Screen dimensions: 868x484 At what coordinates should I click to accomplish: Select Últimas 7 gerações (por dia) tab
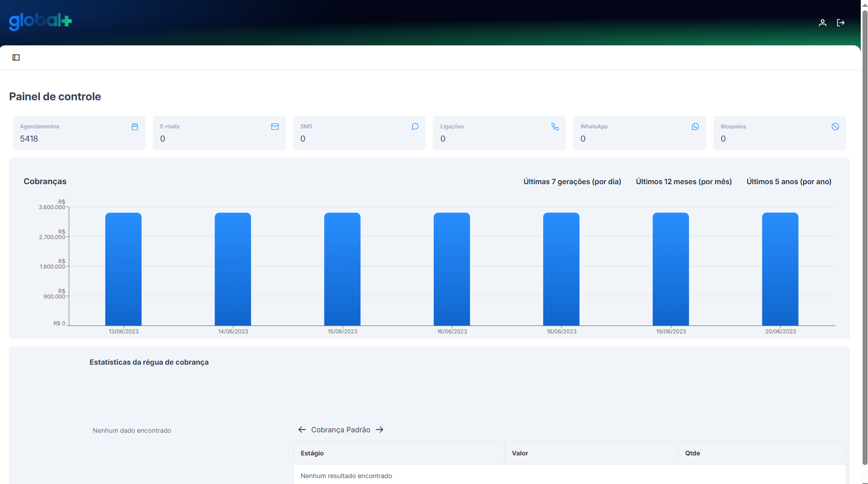[x=572, y=182]
